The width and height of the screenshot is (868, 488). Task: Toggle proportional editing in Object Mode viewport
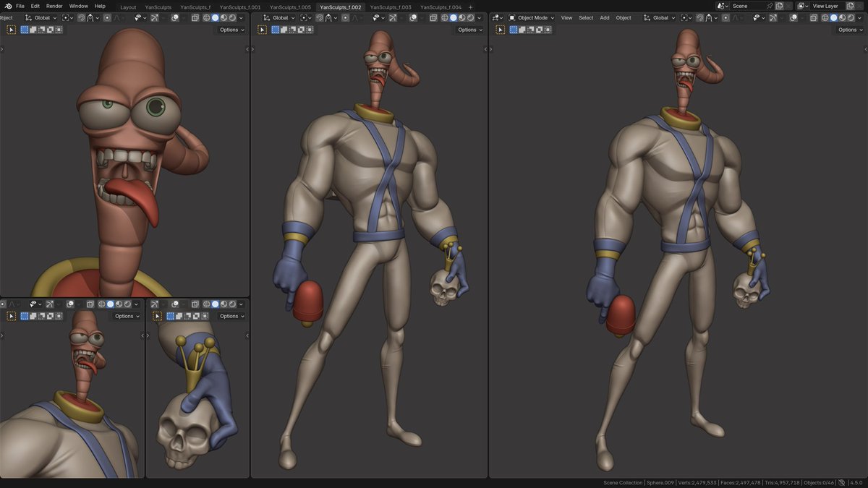(726, 17)
